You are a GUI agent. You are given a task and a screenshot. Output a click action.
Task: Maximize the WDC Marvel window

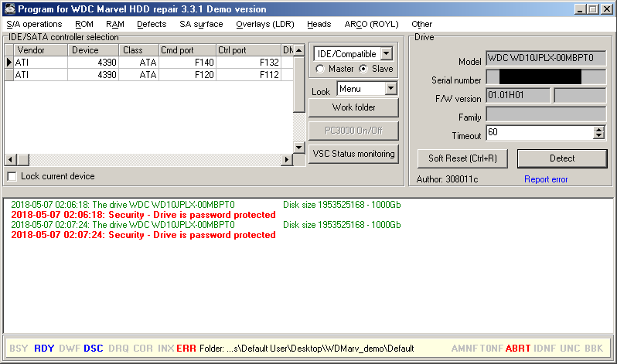[x=592, y=9]
